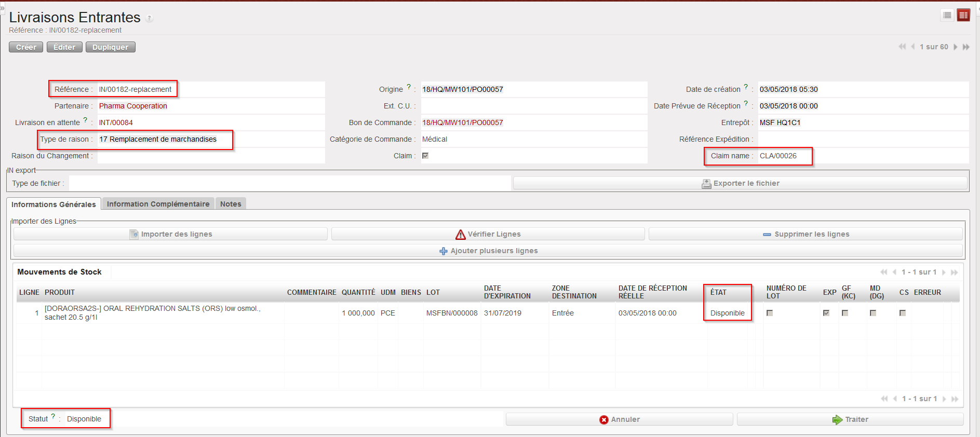Open help icon beside Livraisons Entrantes title
The height and width of the screenshot is (437, 980).
[149, 19]
